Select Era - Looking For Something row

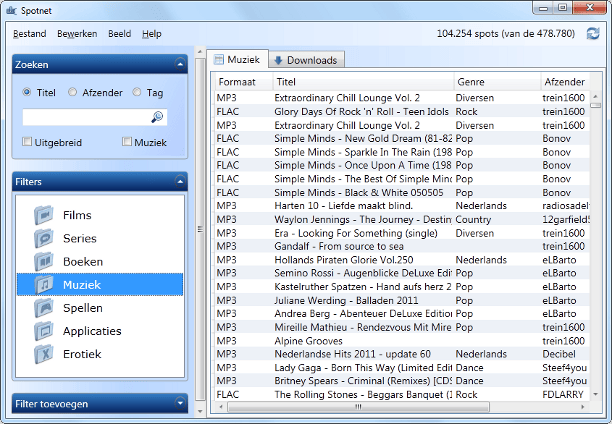click(402, 233)
